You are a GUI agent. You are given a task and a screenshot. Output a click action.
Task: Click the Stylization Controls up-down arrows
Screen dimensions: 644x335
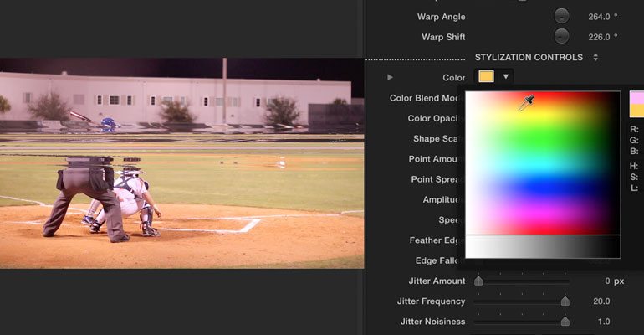pyautogui.click(x=595, y=58)
